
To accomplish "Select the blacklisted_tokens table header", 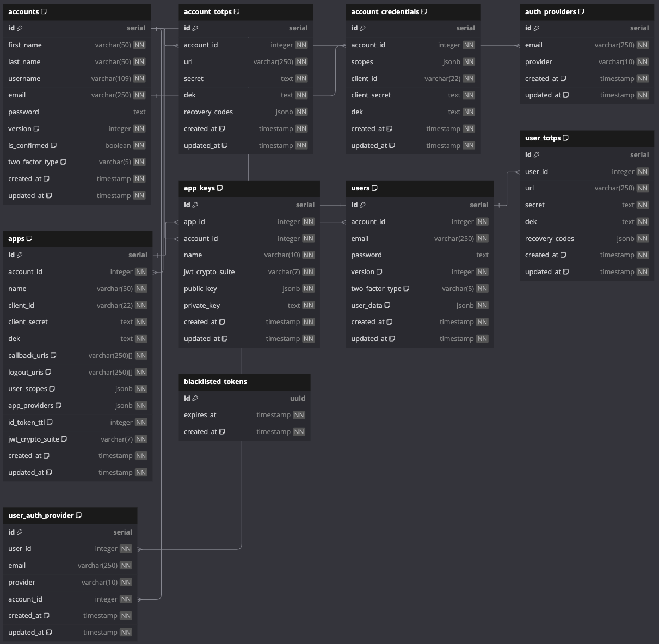I will click(x=244, y=382).
